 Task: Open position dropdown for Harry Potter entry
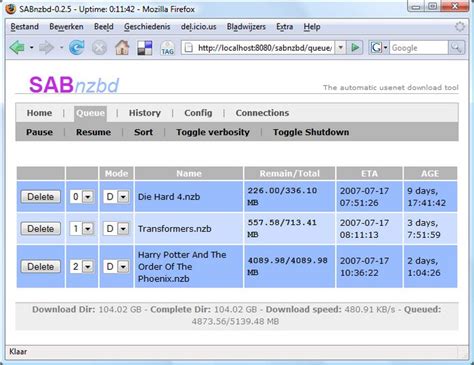(82, 267)
